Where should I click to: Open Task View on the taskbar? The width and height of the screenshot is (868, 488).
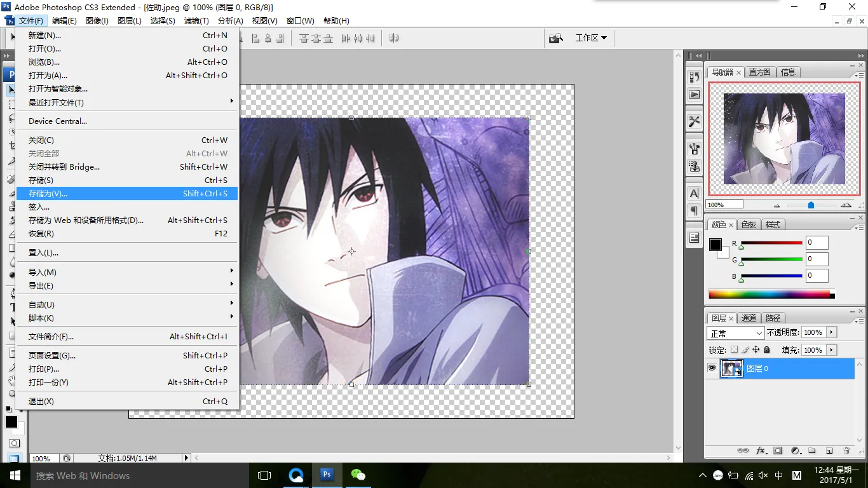(x=264, y=475)
